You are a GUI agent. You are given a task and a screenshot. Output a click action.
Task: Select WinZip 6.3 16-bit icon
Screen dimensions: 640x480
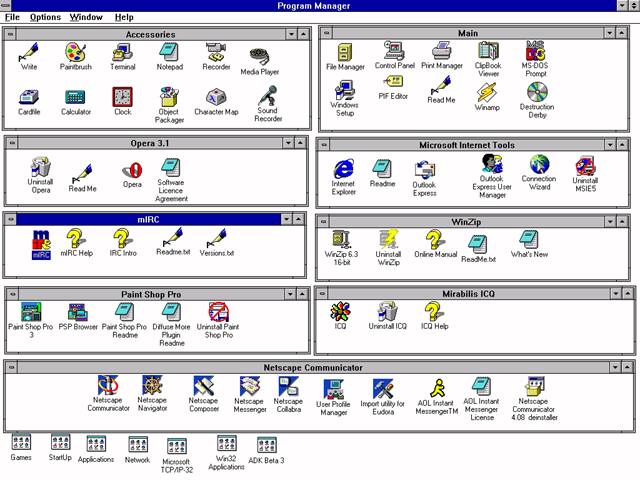[341, 239]
